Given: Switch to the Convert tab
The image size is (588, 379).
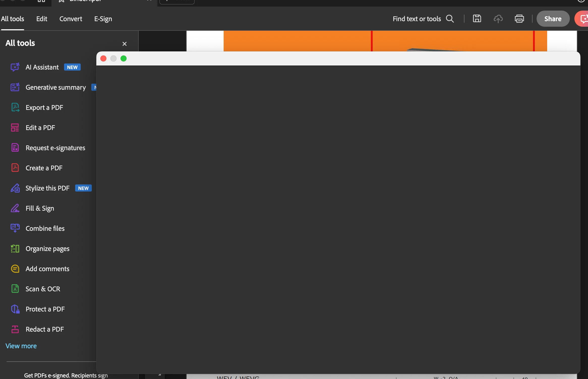Looking at the screenshot, I should (x=71, y=19).
